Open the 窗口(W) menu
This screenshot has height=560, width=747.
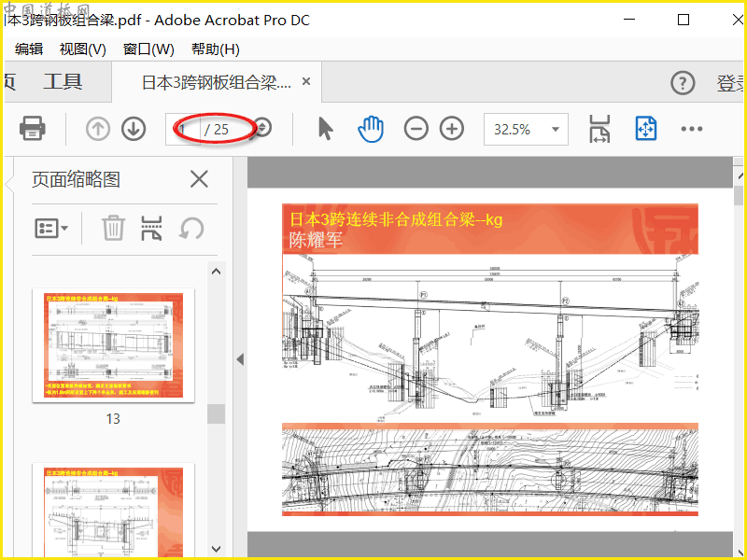148,49
